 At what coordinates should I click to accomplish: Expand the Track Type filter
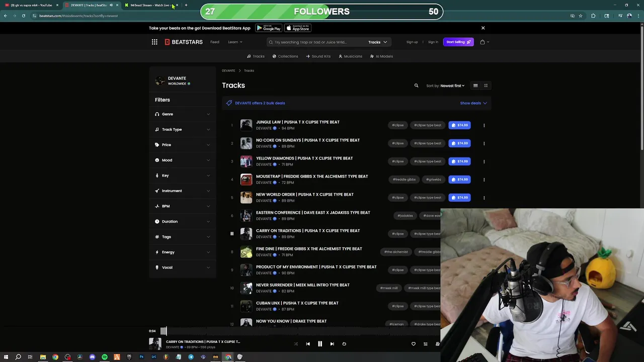coord(183,129)
